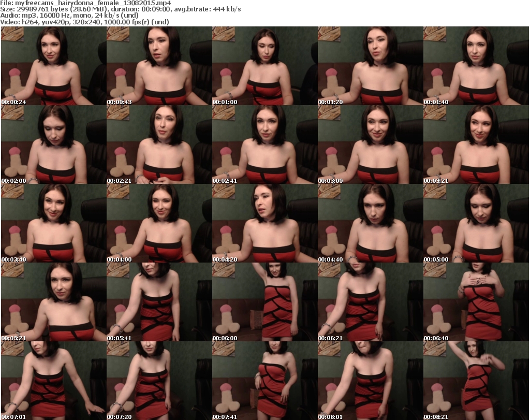Screen dimensions: 530x420
Task: Select the 00:04:00 thumbnail
Action: tap(159, 224)
